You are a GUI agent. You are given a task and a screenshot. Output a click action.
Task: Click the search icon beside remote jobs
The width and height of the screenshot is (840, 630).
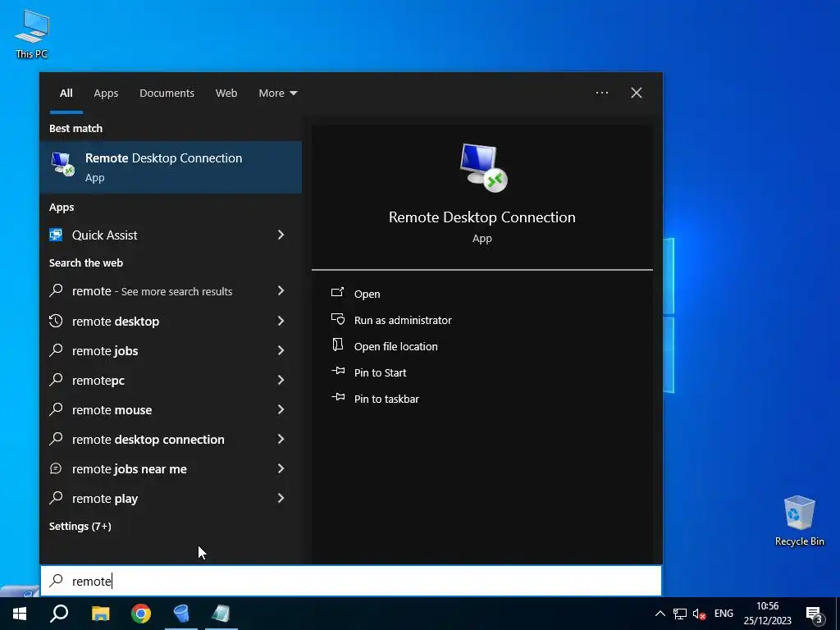pyautogui.click(x=56, y=349)
